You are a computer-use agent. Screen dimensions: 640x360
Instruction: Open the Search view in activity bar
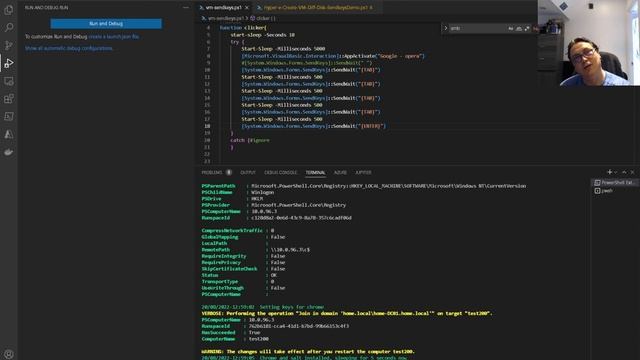[9, 27]
